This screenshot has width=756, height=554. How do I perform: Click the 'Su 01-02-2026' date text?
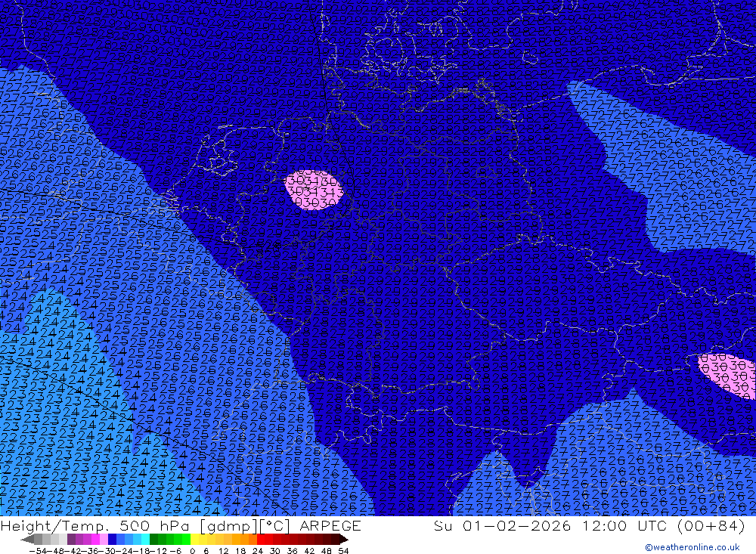(x=503, y=525)
